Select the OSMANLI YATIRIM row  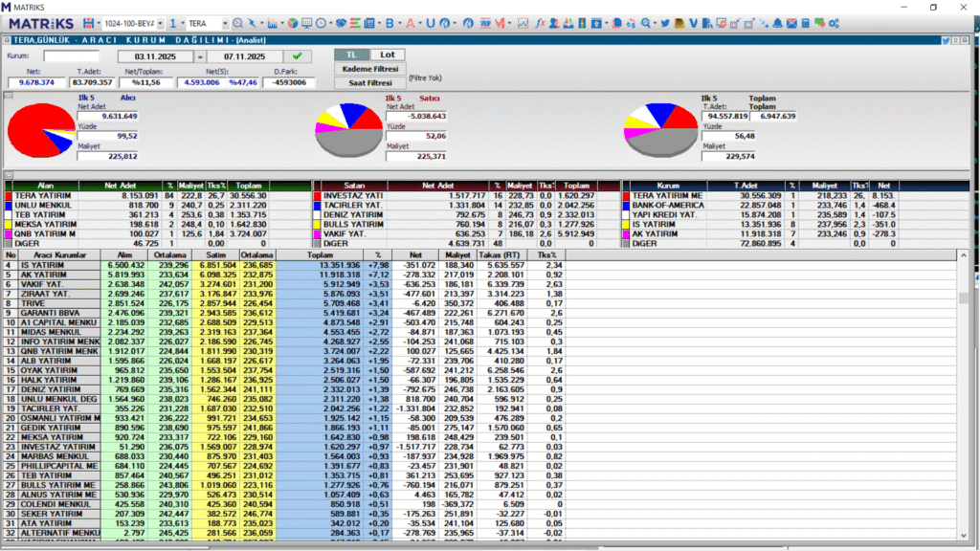click(x=285, y=418)
